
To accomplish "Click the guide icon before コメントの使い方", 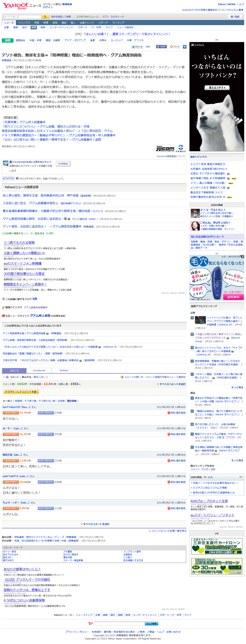I will pyautogui.click(x=122, y=377).
